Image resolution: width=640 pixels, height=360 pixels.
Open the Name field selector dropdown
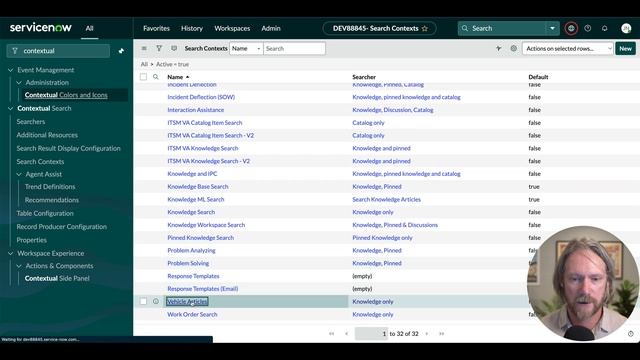pos(246,49)
